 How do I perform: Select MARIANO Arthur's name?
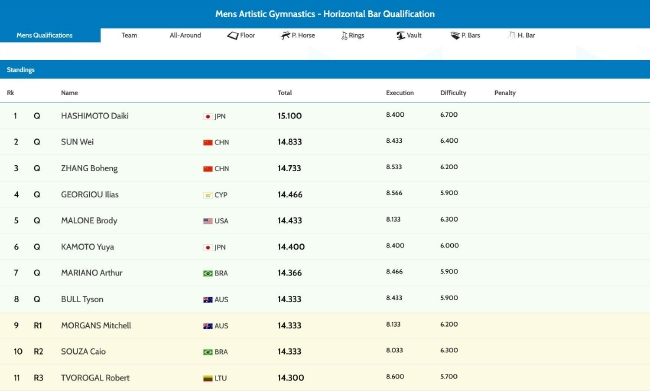[92, 273]
